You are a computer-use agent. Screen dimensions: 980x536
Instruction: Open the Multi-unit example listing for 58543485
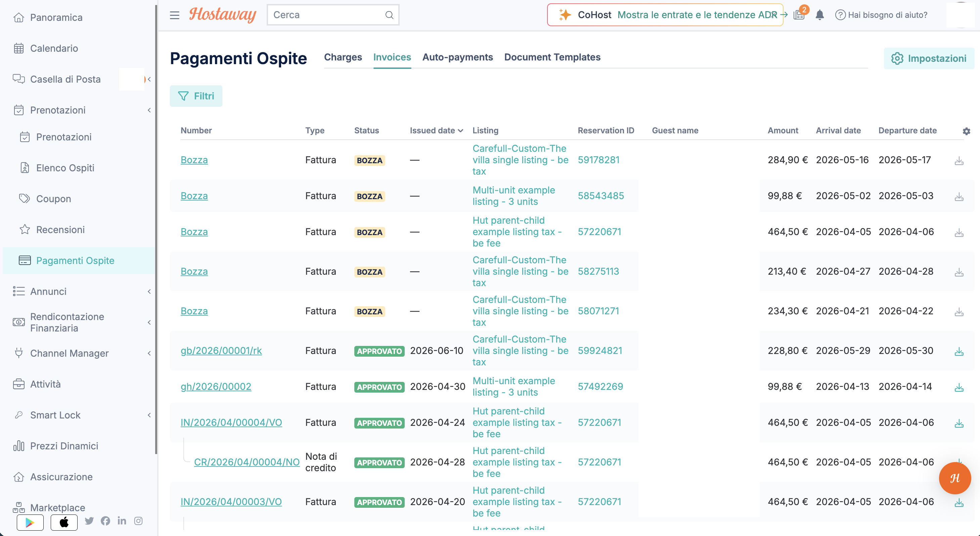click(x=514, y=196)
